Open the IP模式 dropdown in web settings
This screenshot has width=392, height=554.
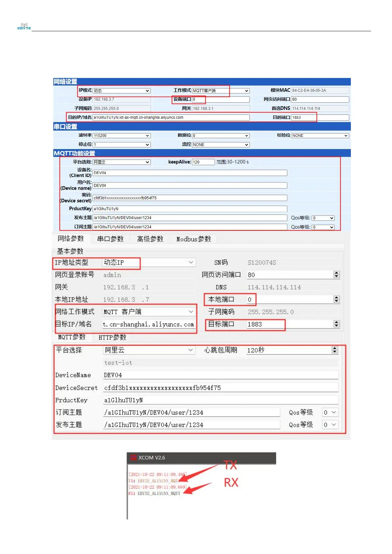click(121, 90)
